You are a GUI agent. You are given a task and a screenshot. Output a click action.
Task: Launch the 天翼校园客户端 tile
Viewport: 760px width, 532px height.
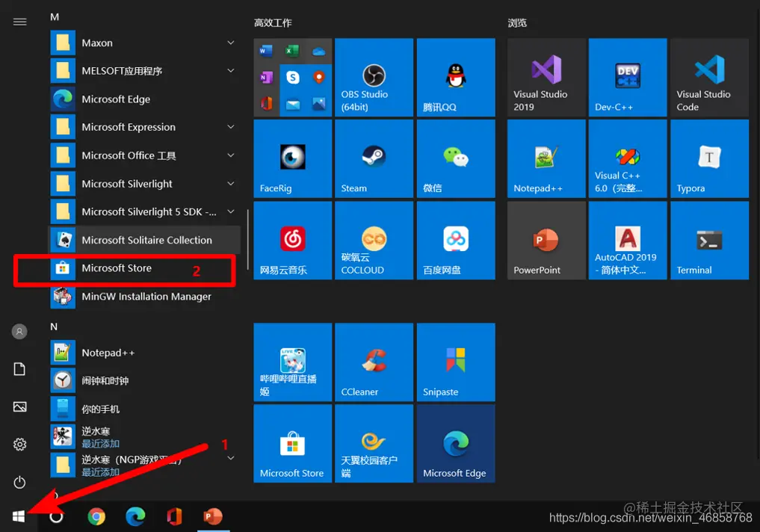pyautogui.click(x=374, y=443)
